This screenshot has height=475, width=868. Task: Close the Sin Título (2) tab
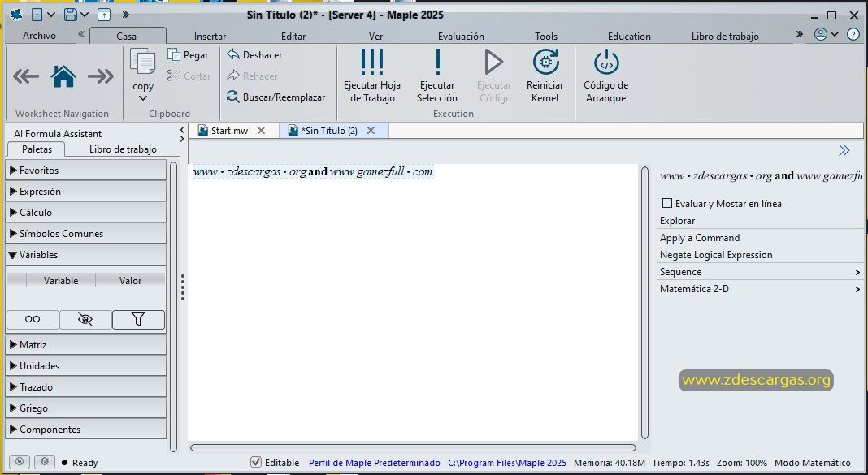pos(371,131)
